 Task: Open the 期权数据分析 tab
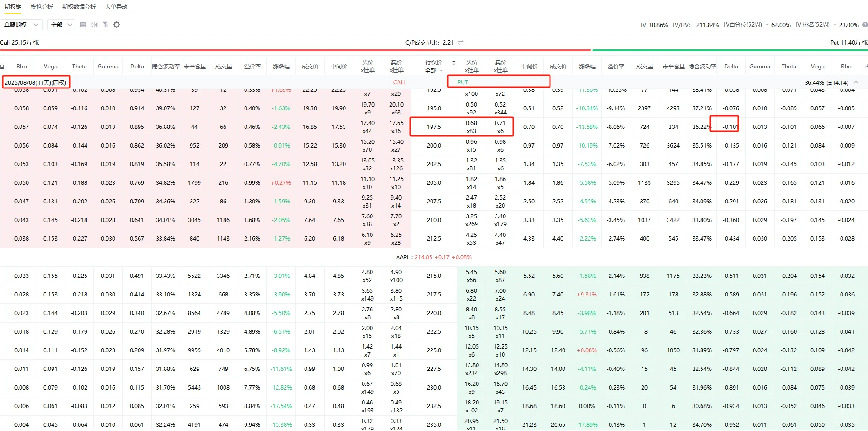(x=79, y=7)
